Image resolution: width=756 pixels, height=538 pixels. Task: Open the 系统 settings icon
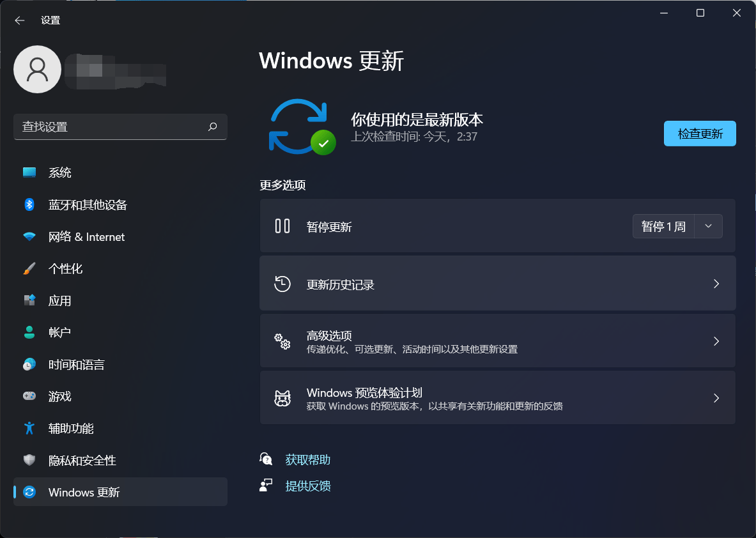[x=29, y=172]
